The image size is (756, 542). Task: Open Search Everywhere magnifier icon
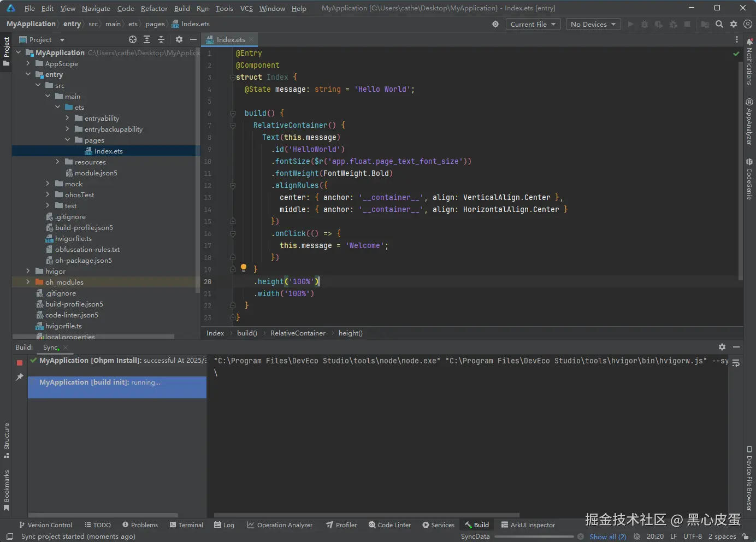click(719, 24)
